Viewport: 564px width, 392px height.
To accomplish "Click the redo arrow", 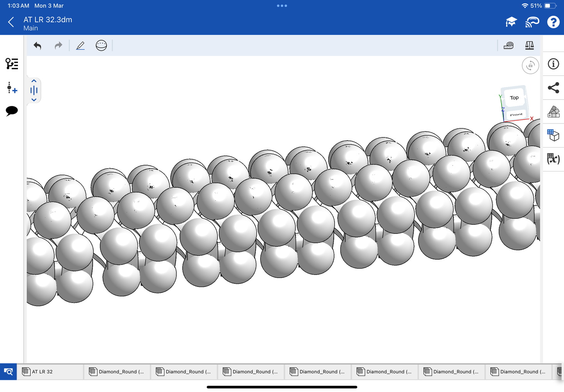I will [59, 46].
